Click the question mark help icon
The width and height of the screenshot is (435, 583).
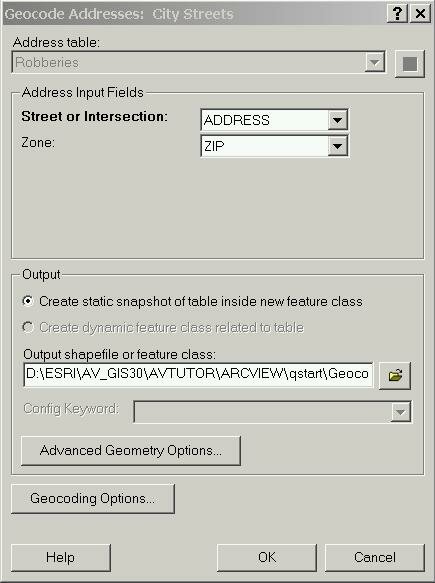click(x=397, y=14)
